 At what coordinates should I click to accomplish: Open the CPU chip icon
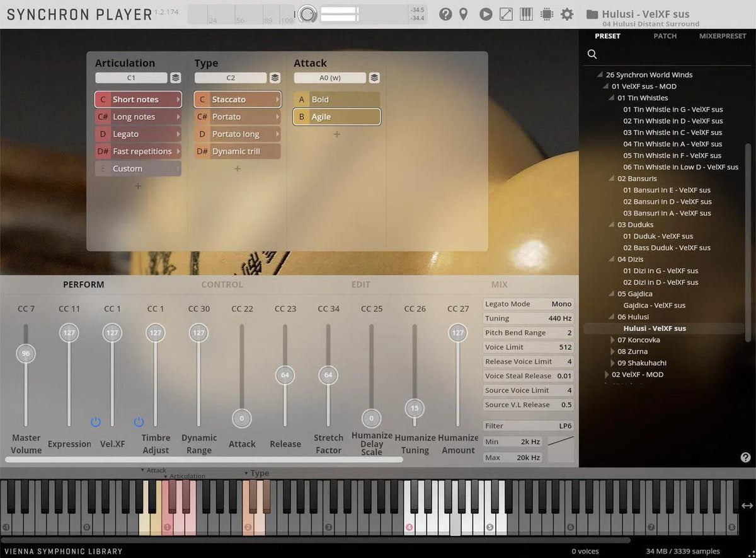[x=547, y=14]
